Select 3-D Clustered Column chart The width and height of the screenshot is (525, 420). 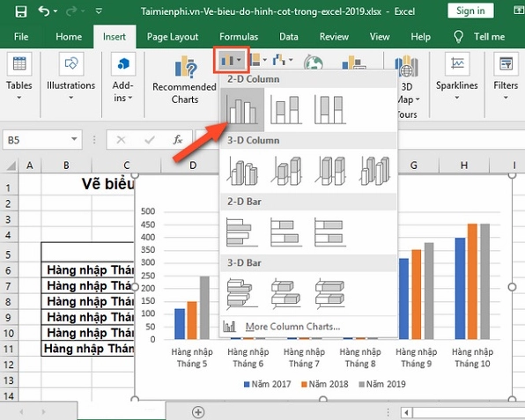pos(243,171)
